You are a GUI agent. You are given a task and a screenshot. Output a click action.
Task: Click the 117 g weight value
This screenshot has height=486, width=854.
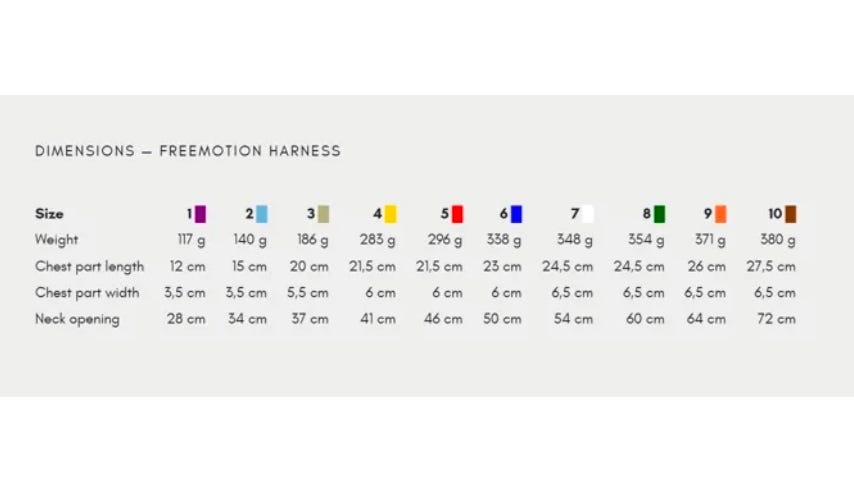pos(192,240)
